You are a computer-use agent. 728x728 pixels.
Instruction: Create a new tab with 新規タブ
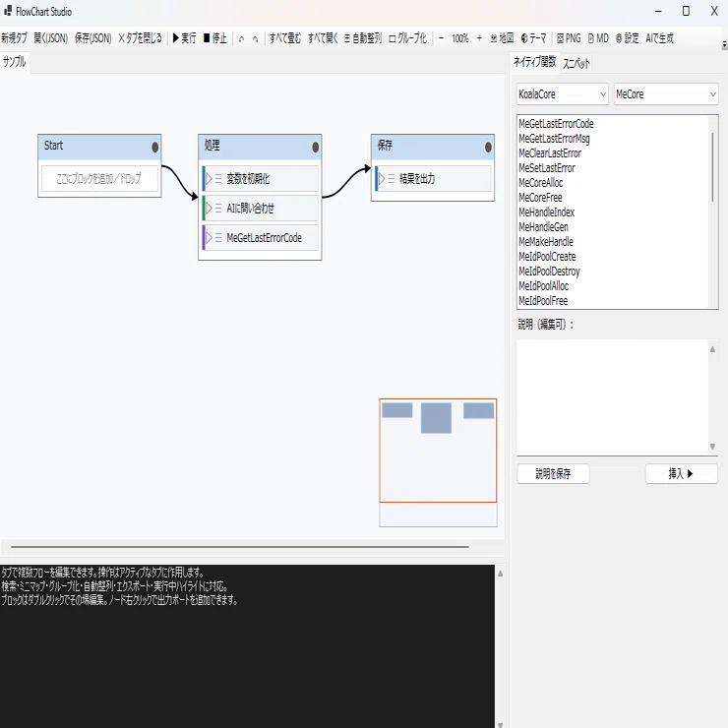[x=14, y=38]
